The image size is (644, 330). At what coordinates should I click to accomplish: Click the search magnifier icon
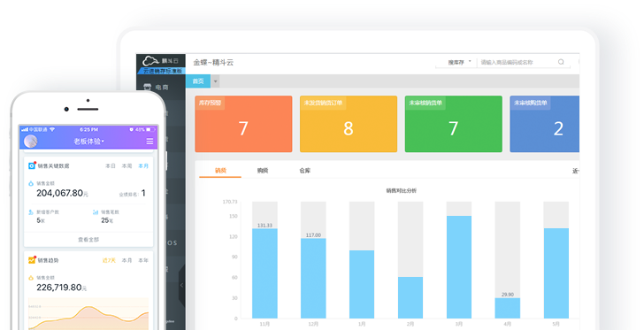click(x=561, y=62)
